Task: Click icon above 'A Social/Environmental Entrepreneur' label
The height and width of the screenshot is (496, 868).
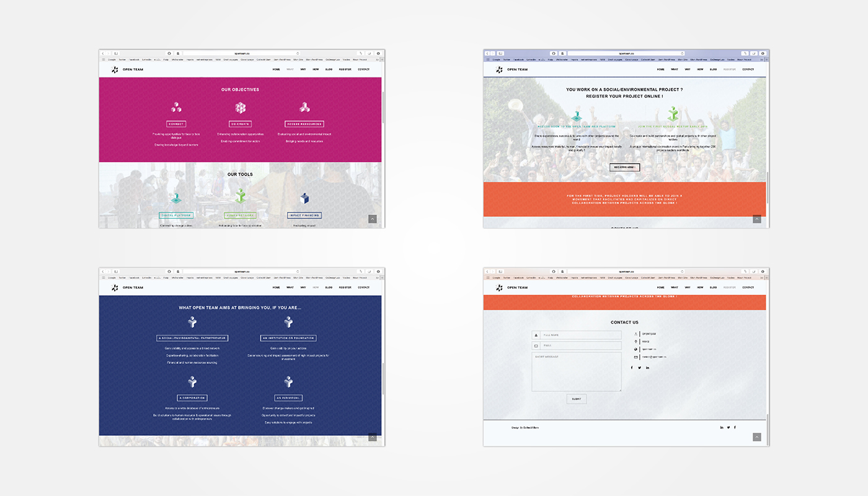Action: [192, 322]
